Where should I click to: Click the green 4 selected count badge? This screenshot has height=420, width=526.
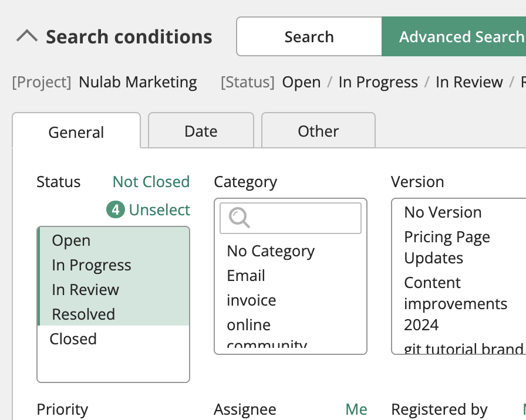[x=116, y=209]
